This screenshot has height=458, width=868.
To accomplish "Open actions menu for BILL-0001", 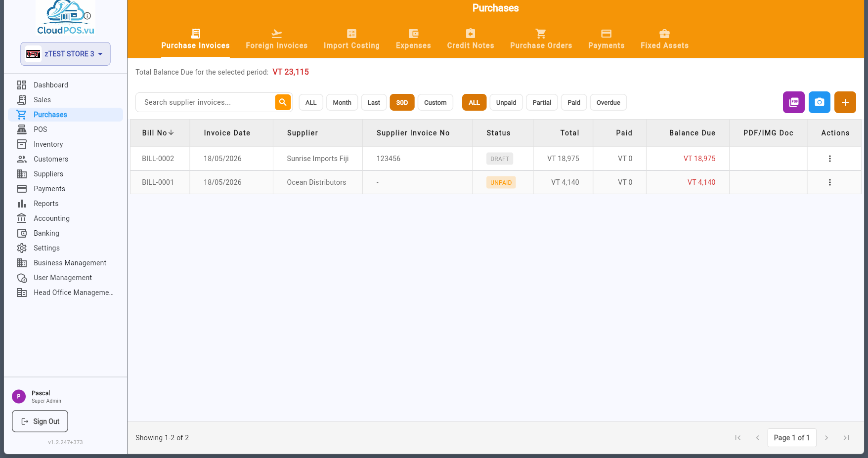I will [x=830, y=182].
